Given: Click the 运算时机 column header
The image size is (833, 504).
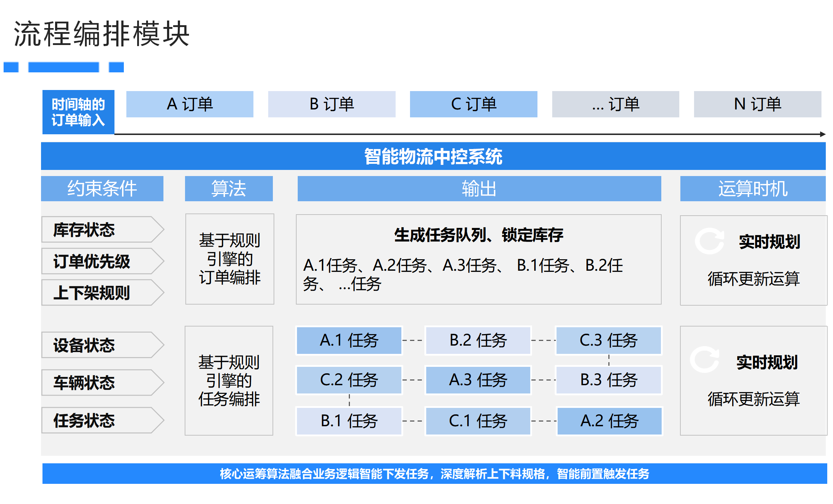Looking at the screenshot, I should [x=753, y=189].
